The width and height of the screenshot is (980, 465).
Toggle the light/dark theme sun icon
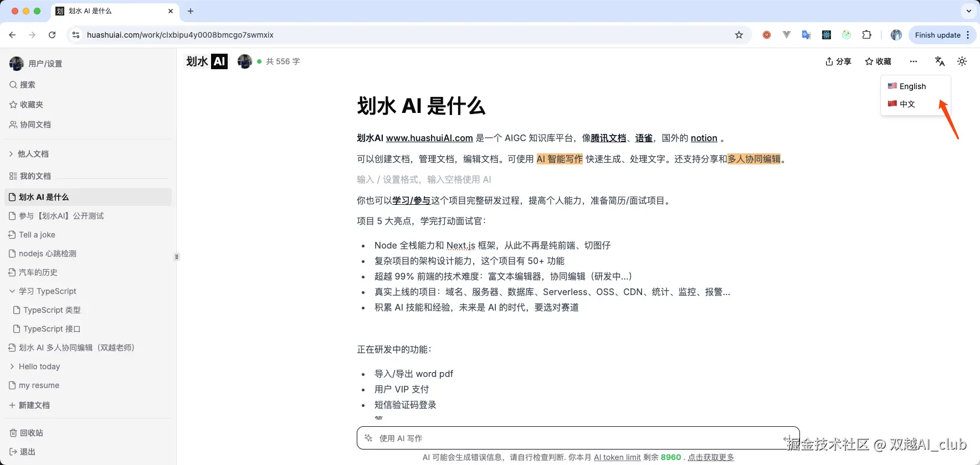pyautogui.click(x=962, y=61)
